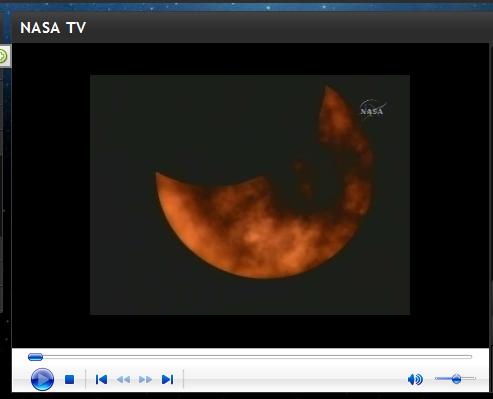The width and height of the screenshot is (493, 399).
Task: Click the starry banner above the NASA TV header
Action: tap(247, 6)
